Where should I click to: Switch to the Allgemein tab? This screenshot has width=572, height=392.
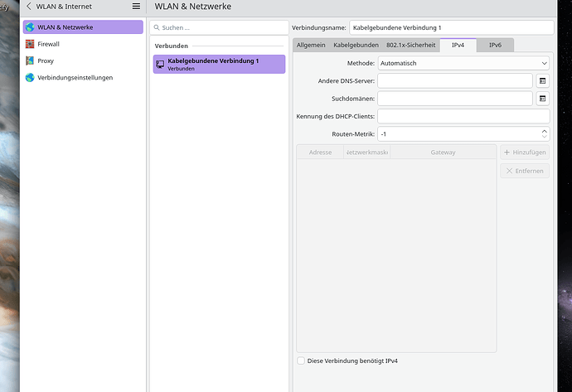312,45
